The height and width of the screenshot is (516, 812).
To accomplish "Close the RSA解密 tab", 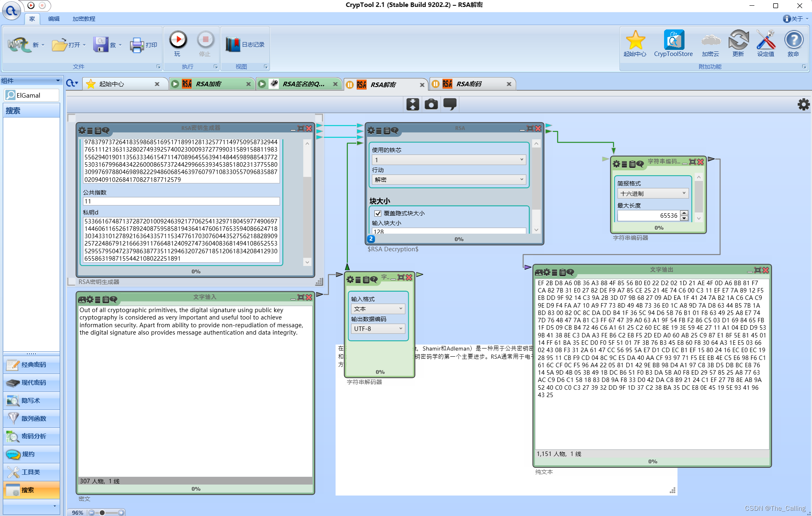I will pos(422,85).
